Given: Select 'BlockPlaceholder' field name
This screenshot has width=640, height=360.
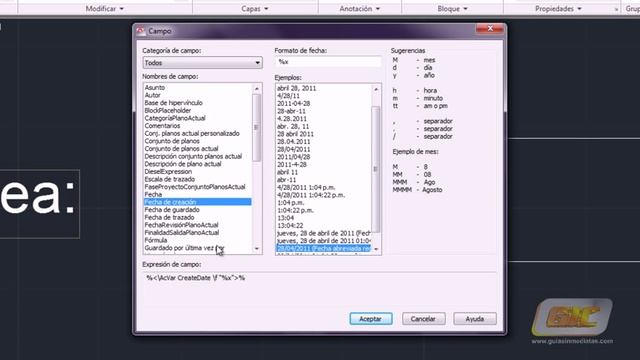Looking at the screenshot, I should tap(168, 111).
